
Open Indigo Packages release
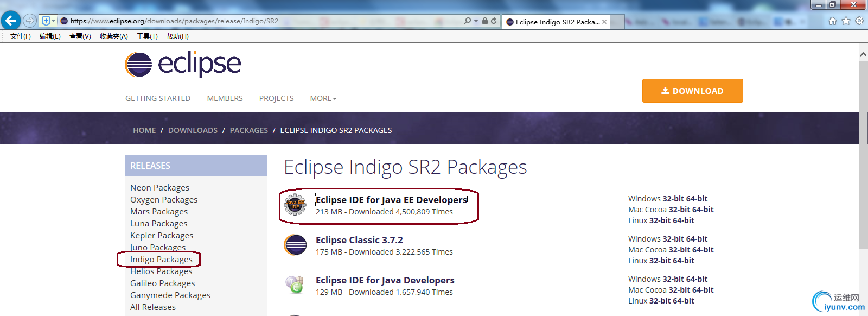click(x=161, y=259)
